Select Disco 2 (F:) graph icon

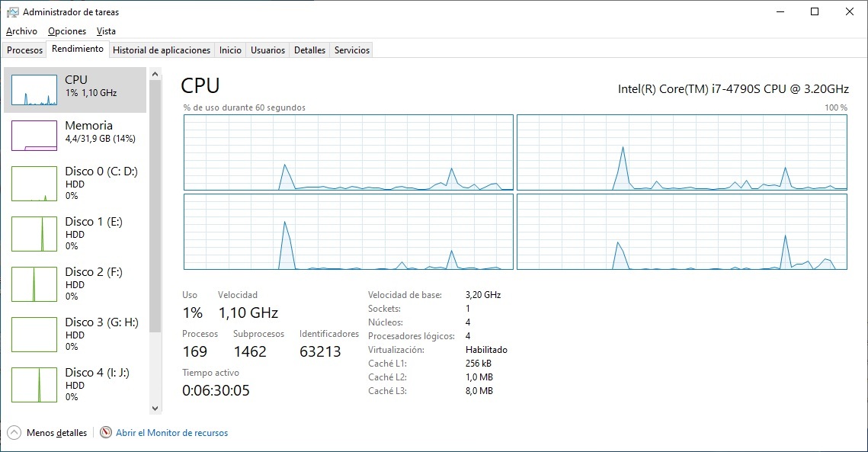34,284
